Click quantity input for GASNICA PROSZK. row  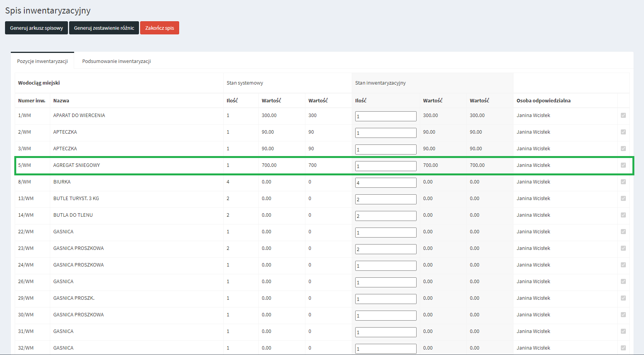(385, 299)
